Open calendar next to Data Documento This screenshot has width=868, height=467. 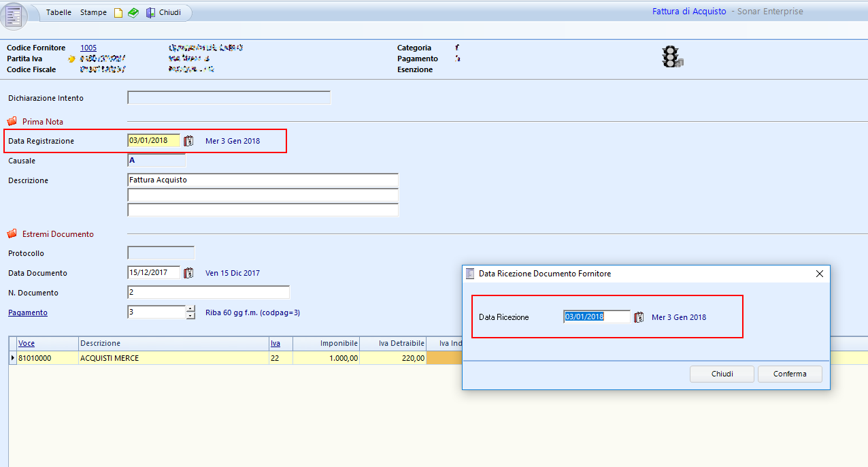[189, 273]
